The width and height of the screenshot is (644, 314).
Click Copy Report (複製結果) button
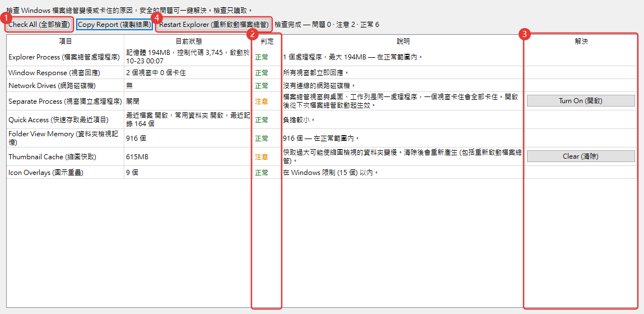pyautogui.click(x=114, y=25)
